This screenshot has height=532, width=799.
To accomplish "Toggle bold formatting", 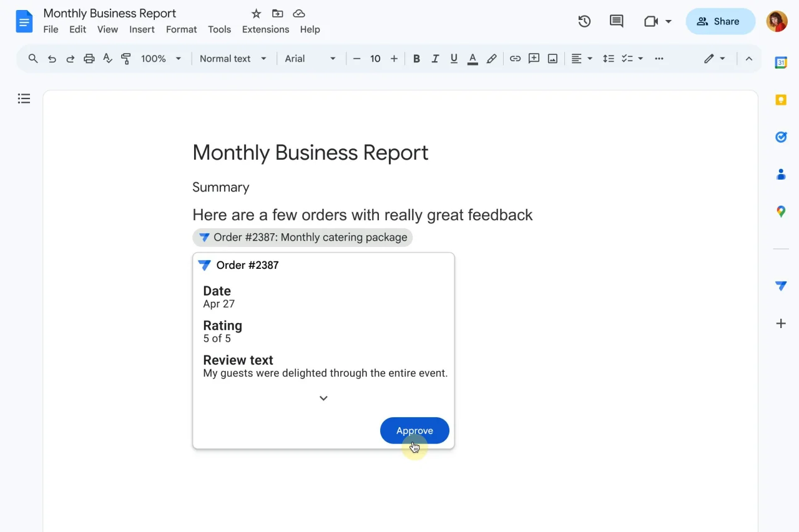I will 416,59.
